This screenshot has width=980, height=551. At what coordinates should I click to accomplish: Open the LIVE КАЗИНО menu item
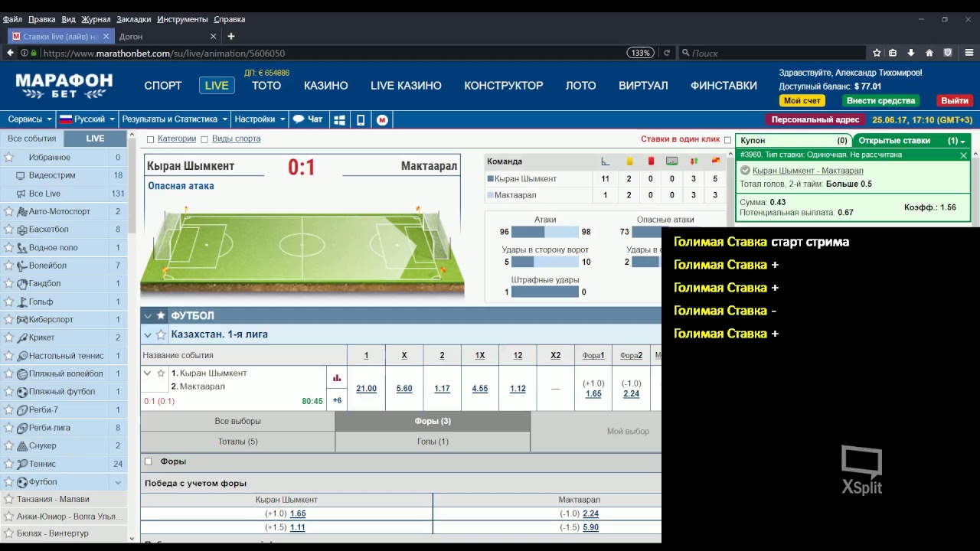click(406, 86)
